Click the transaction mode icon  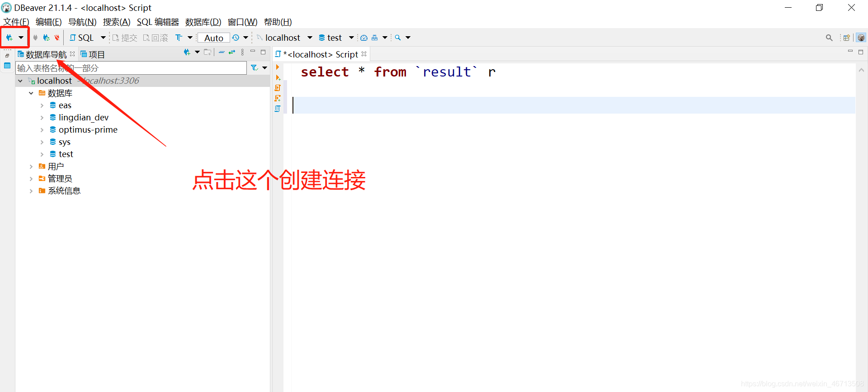pos(179,38)
